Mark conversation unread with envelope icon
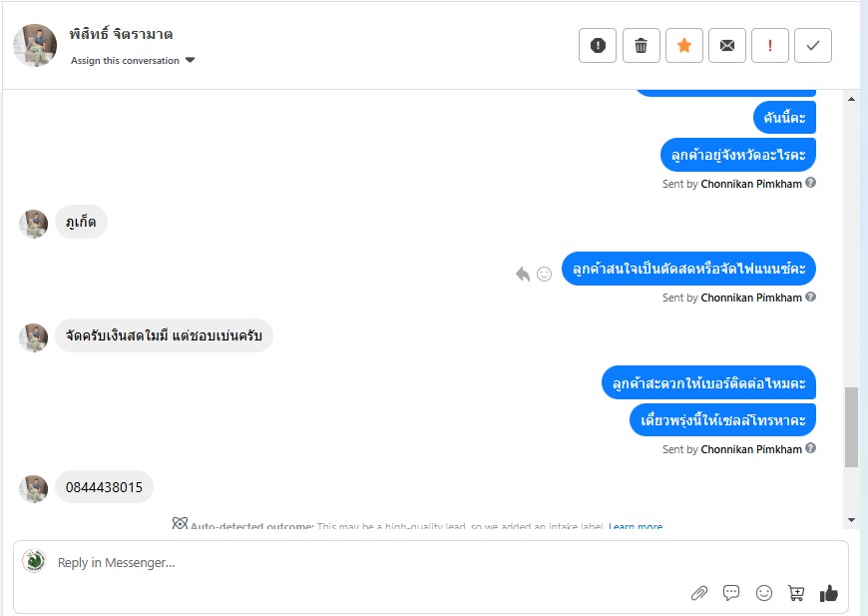This screenshot has height=616, width=868. coord(727,46)
